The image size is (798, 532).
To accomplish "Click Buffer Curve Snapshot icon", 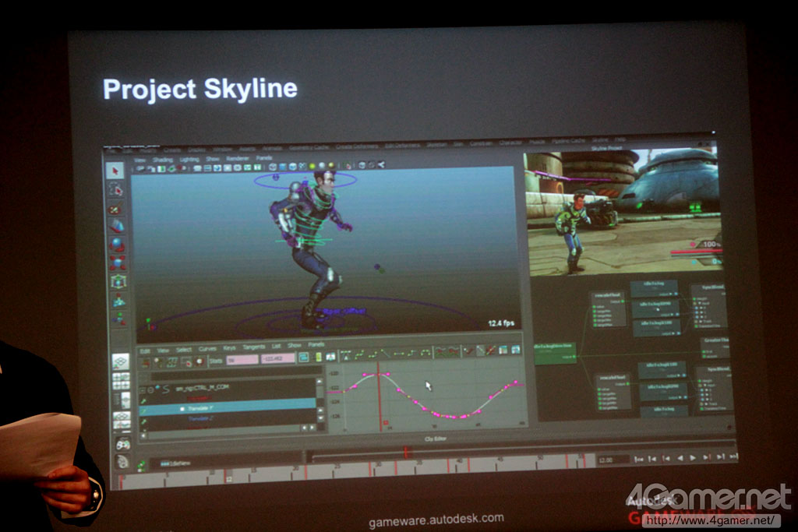I will (x=440, y=351).
